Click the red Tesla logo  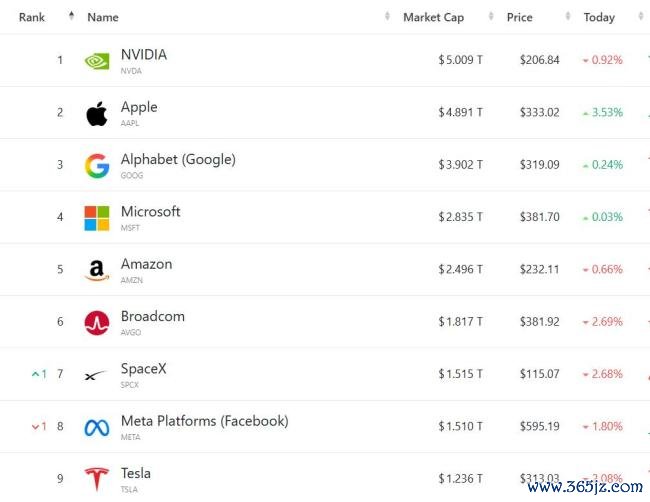coord(97,479)
